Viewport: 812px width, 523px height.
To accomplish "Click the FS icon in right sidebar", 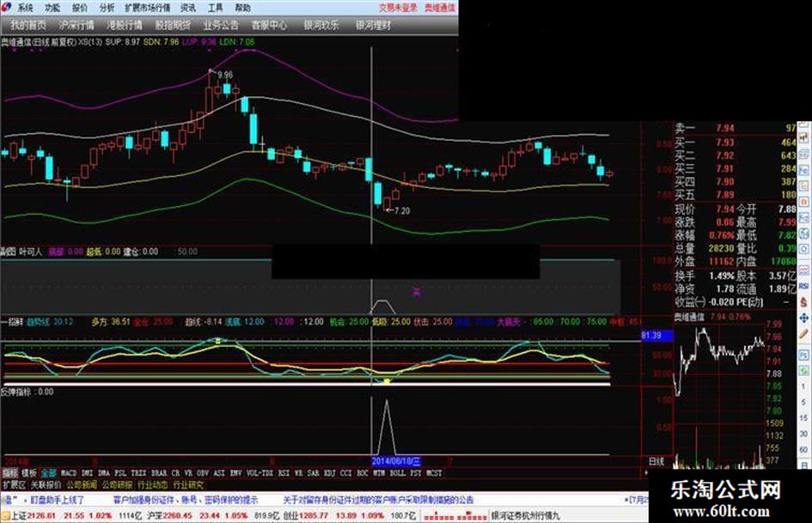I will [x=803, y=356].
